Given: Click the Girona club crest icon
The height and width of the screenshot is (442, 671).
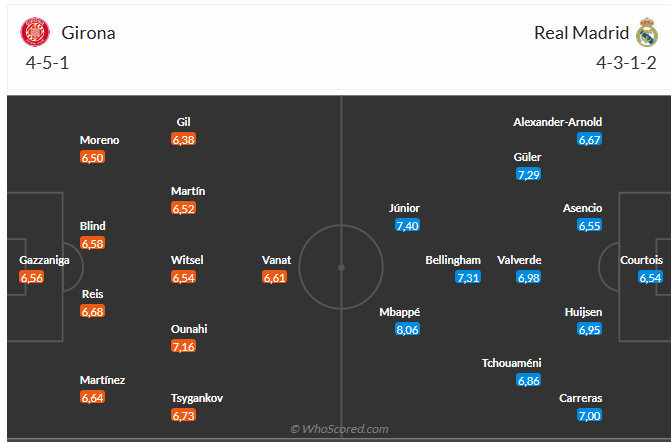Looking at the screenshot, I should [35, 32].
